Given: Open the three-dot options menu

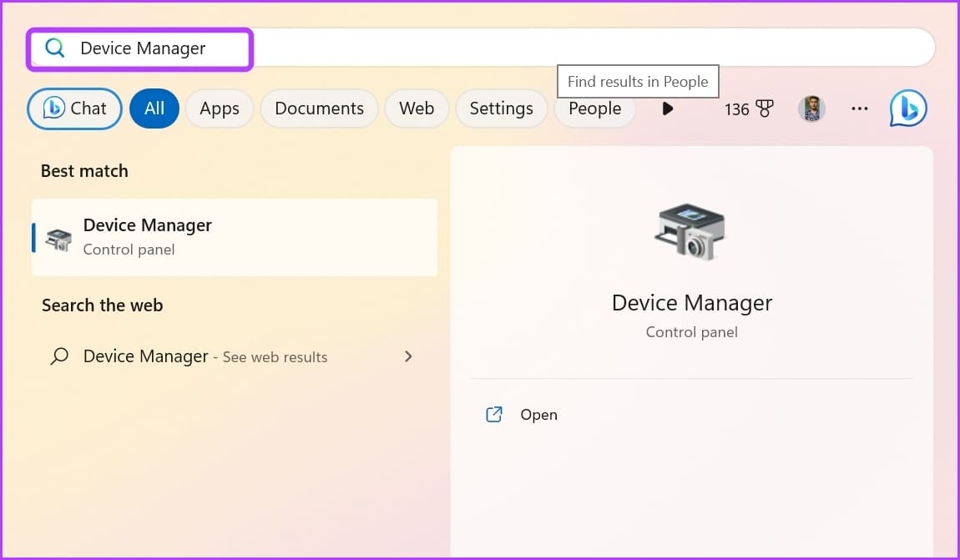Looking at the screenshot, I should tap(860, 108).
